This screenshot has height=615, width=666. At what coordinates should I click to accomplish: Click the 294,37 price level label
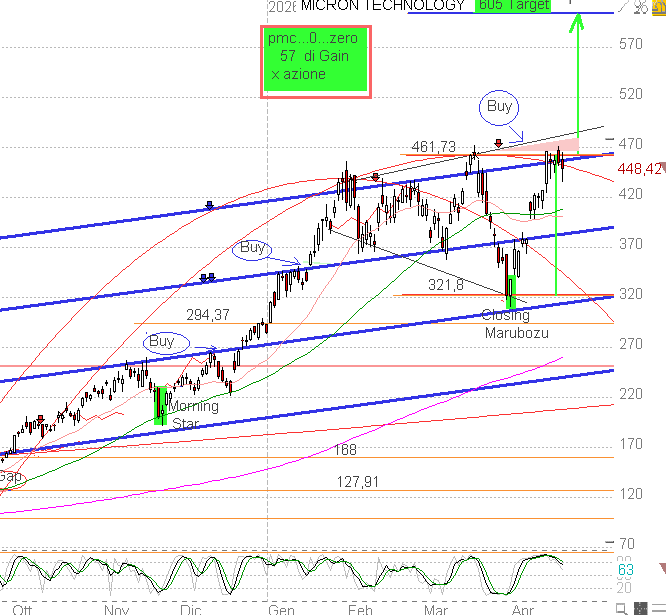tap(208, 314)
